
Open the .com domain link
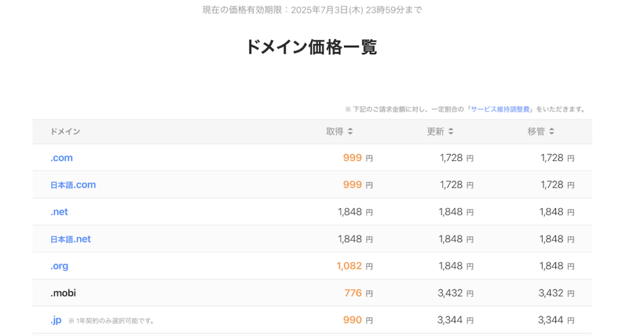pos(62,158)
